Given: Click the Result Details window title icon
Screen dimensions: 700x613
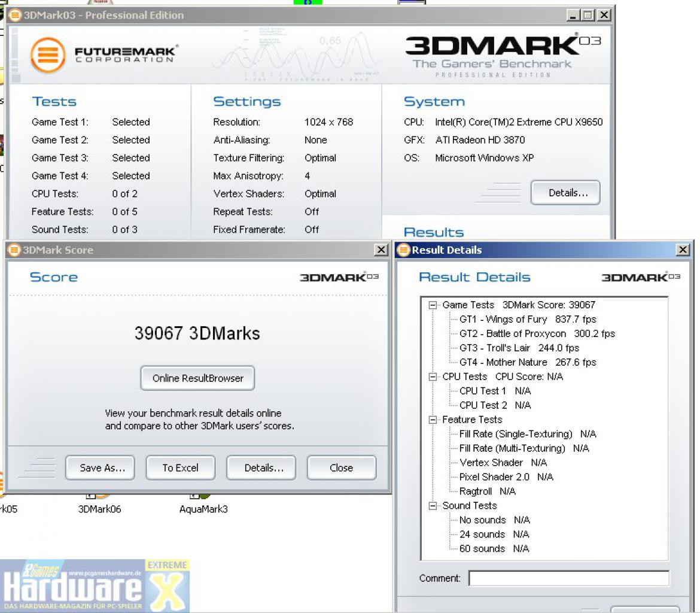Looking at the screenshot, I should [403, 250].
